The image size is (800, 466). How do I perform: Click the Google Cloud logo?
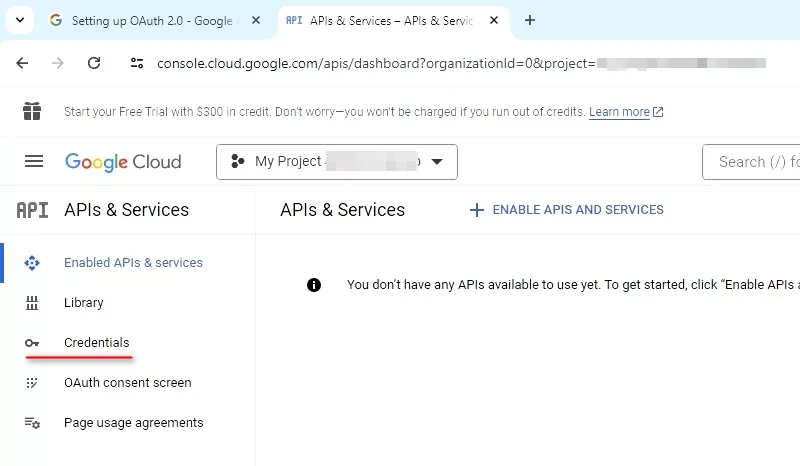[x=123, y=162]
